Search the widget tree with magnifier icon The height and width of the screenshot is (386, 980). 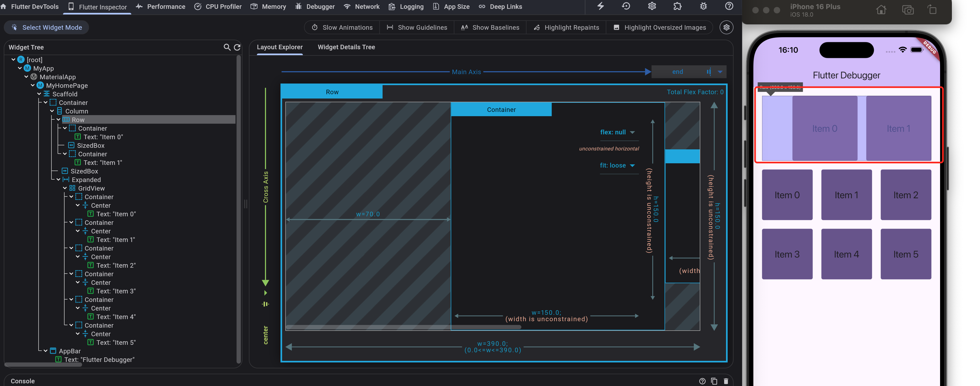pyautogui.click(x=227, y=47)
